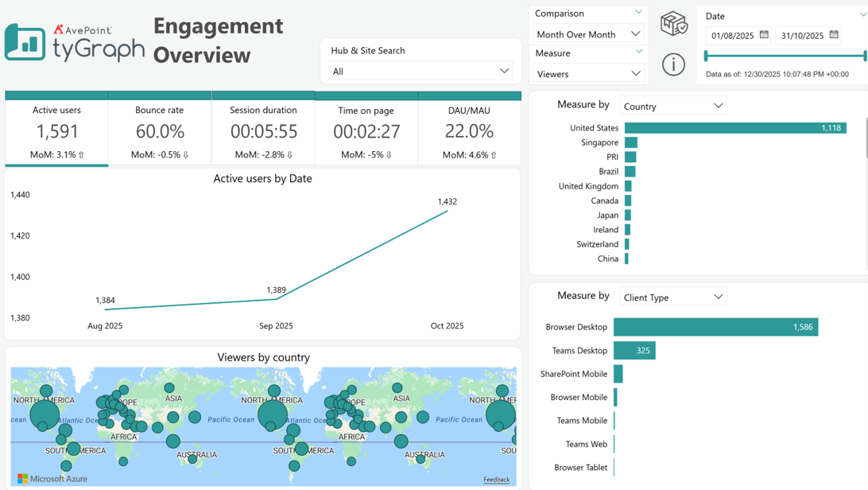This screenshot has height=490, width=868.
Task: Click the Sep 2025 data point 1,389
Action: 277,299
